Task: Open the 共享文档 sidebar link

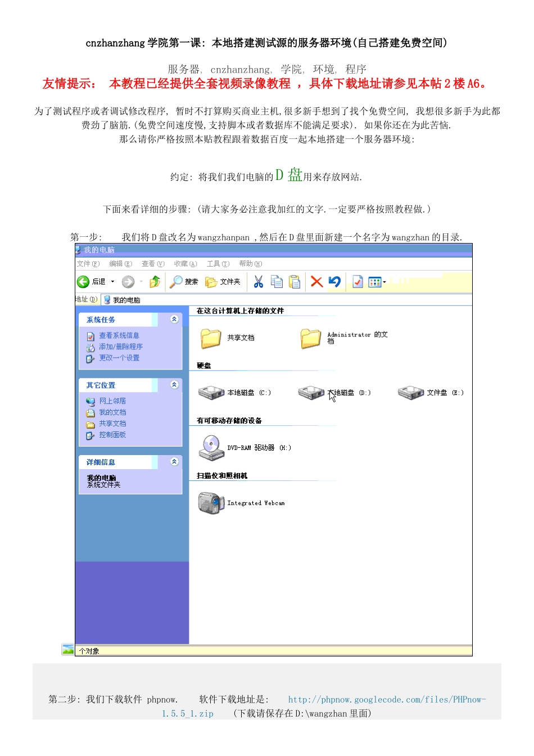Action: pos(112,424)
